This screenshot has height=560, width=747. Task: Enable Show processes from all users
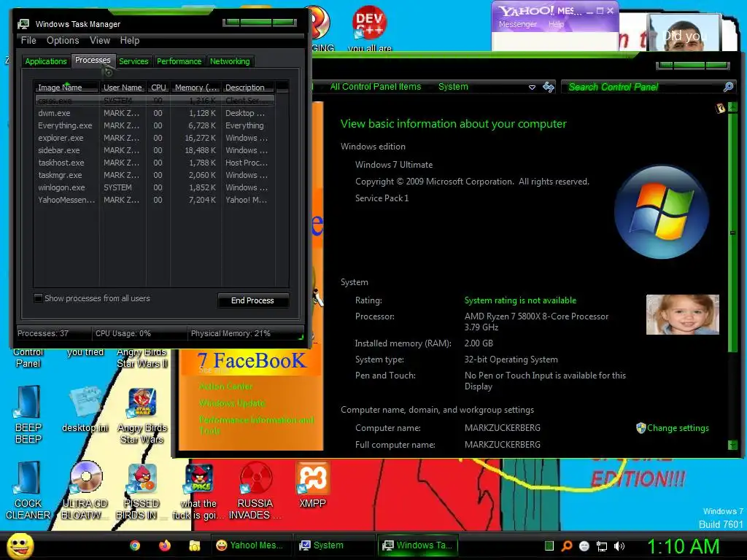coord(39,298)
